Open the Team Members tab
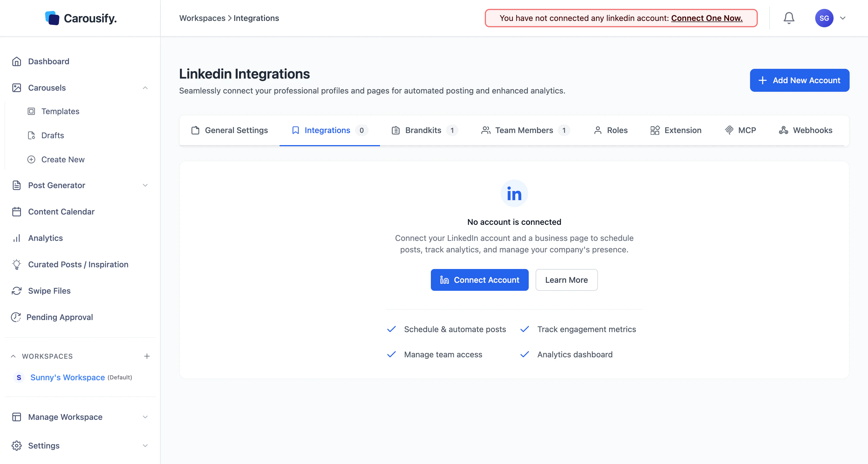868x464 pixels. pyautogui.click(x=525, y=130)
